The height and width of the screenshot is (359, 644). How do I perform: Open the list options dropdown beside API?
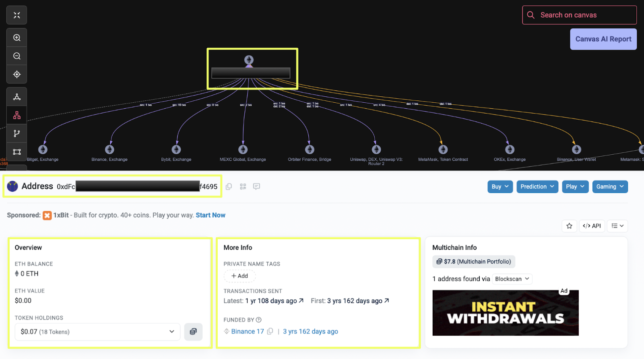click(617, 226)
